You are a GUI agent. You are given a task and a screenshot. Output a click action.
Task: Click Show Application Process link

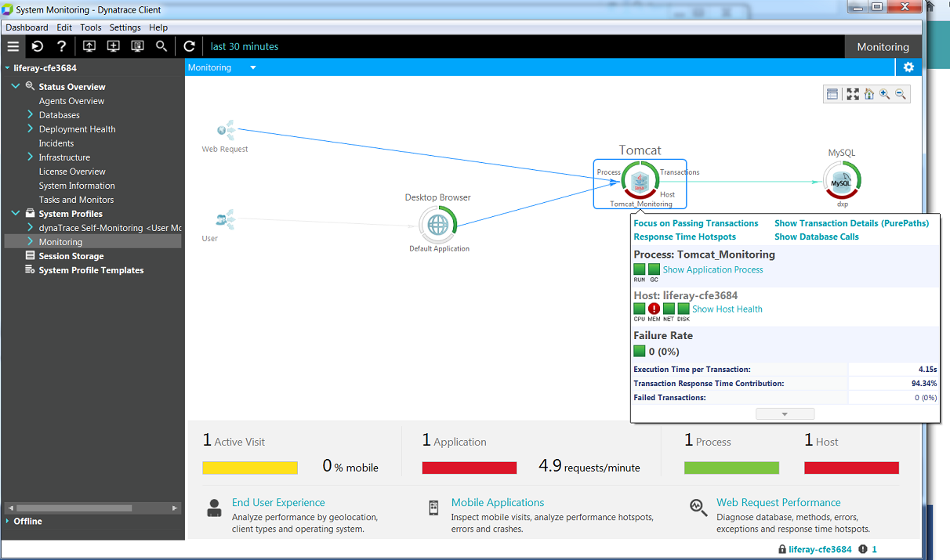click(x=713, y=269)
